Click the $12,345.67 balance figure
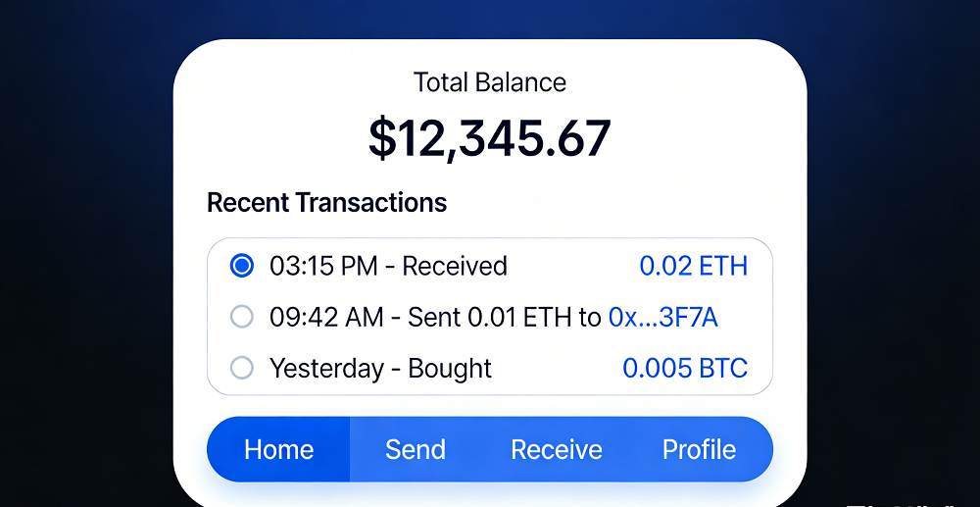980x507 pixels. point(490,138)
